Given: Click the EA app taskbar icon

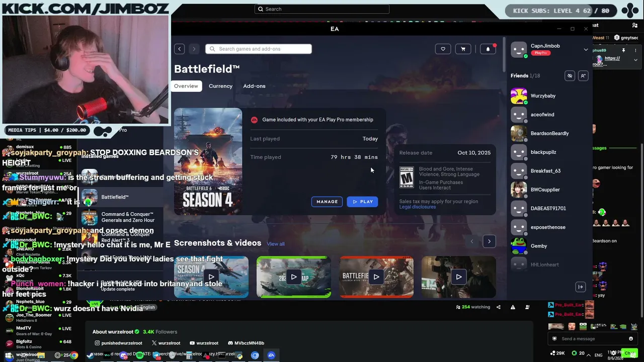Looking at the screenshot, I should pyautogui.click(x=271, y=355).
